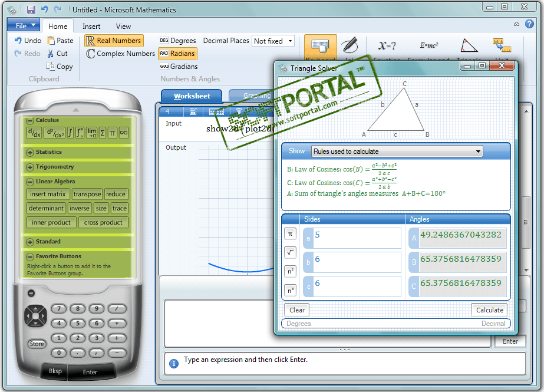The width and height of the screenshot is (544, 392).
Task: Collapse the Calculus group
Action: click(x=30, y=121)
